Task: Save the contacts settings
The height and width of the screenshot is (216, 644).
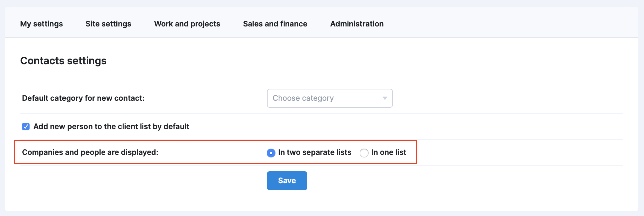Action: click(287, 181)
